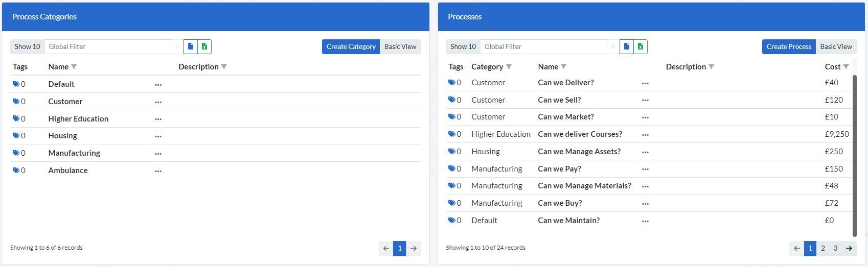Open more options for Higher Education category
Image resolution: width=868 pixels, height=267 pixels.
[x=158, y=119]
